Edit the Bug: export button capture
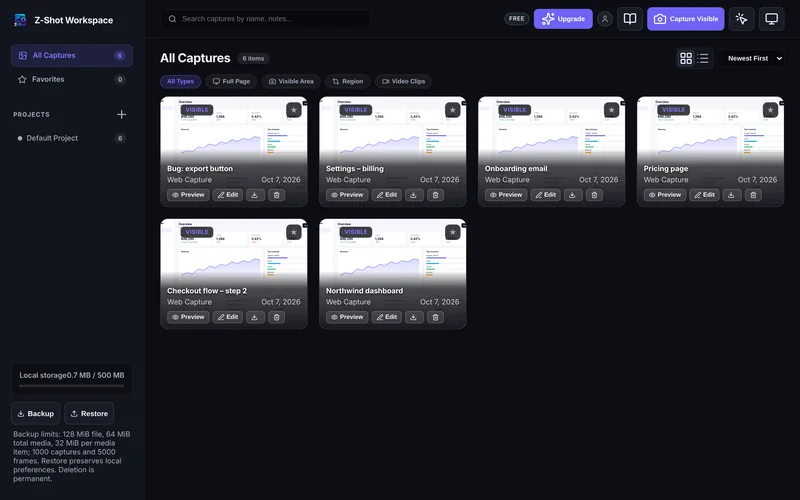This screenshot has width=800, height=500. (x=228, y=195)
